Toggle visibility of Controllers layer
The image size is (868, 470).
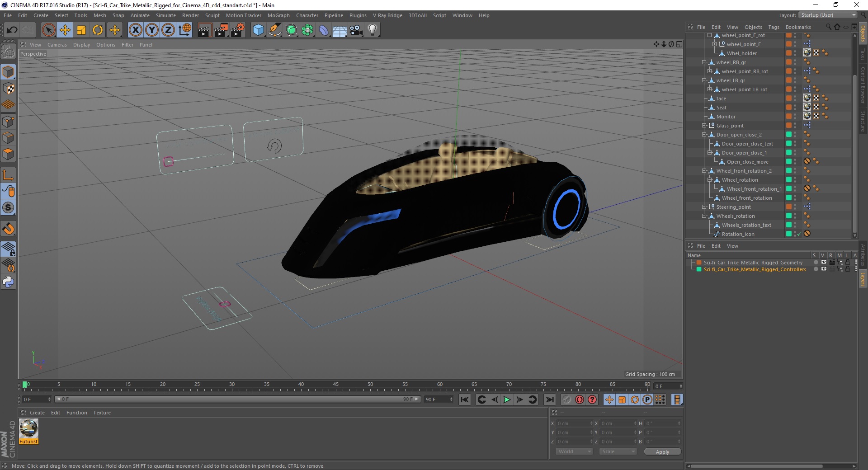(x=824, y=269)
